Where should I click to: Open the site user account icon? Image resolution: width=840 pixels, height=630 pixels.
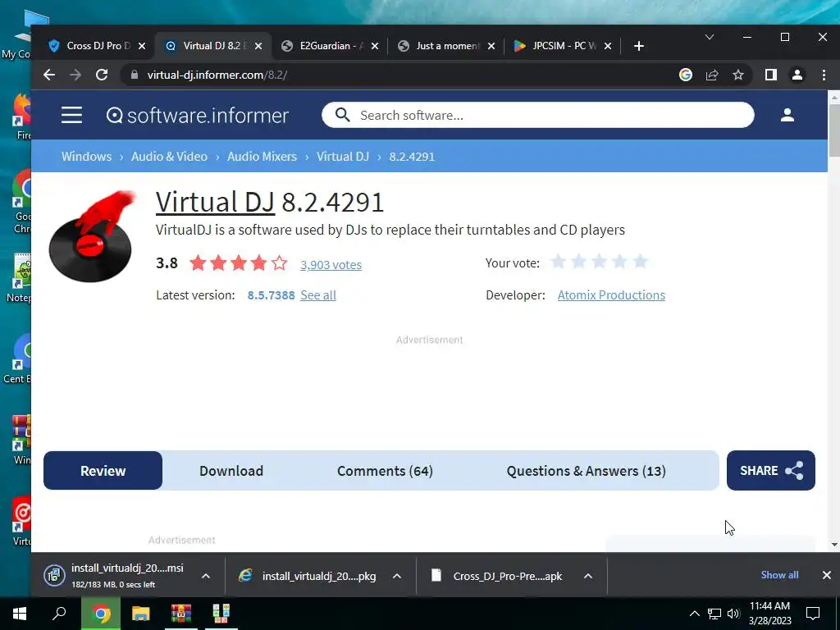click(x=787, y=115)
